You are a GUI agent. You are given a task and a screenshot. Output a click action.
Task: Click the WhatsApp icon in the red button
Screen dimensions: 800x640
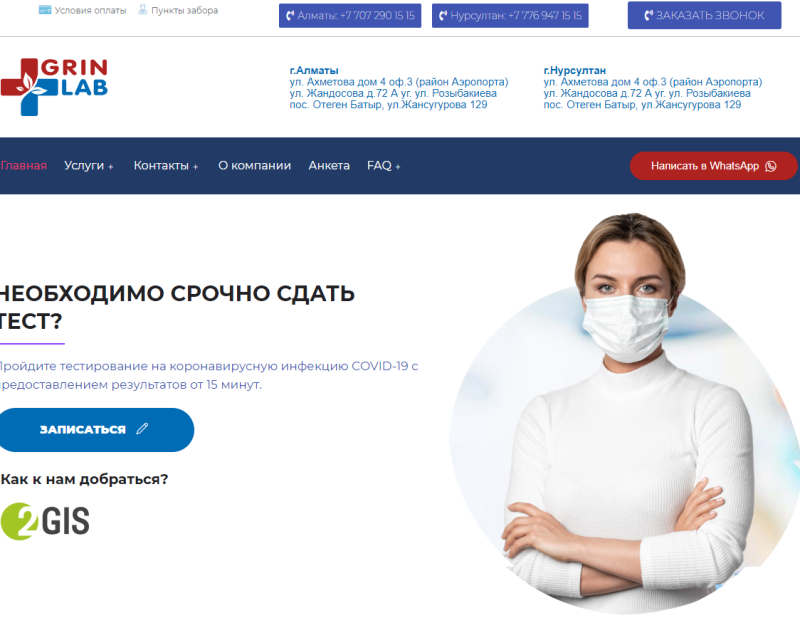(x=770, y=166)
